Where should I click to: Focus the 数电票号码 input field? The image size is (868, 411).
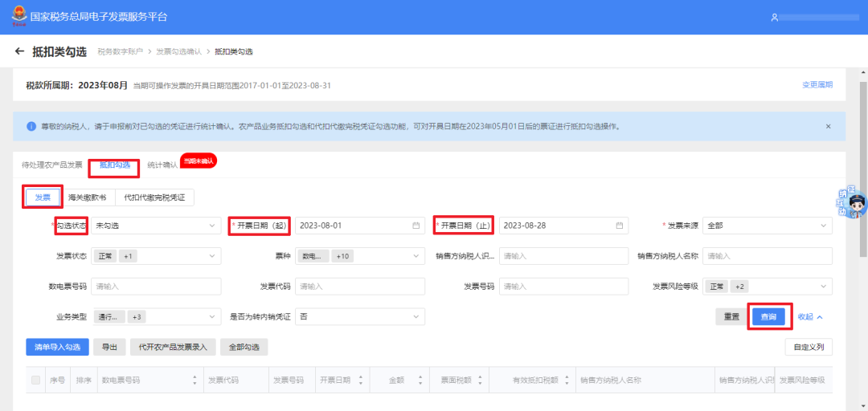point(156,287)
